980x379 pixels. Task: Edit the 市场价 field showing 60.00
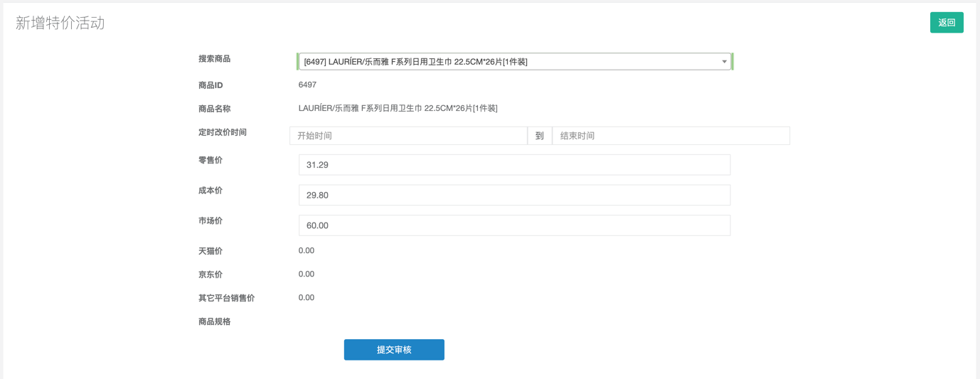click(514, 225)
